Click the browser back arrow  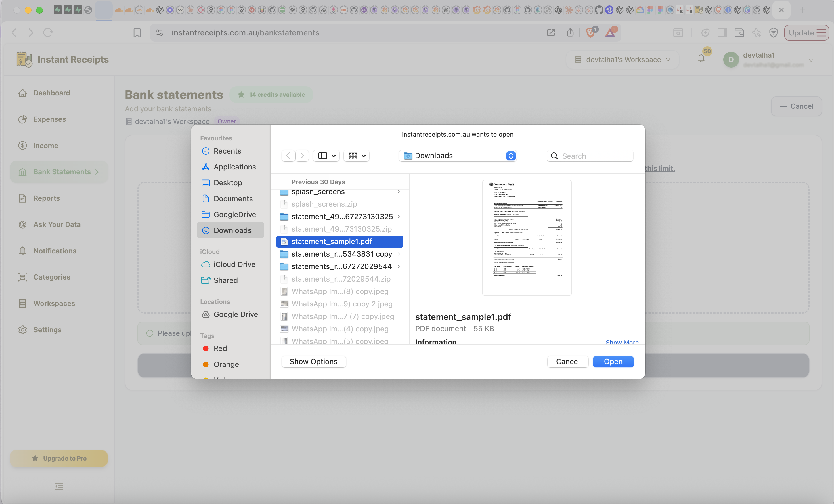[14, 33]
